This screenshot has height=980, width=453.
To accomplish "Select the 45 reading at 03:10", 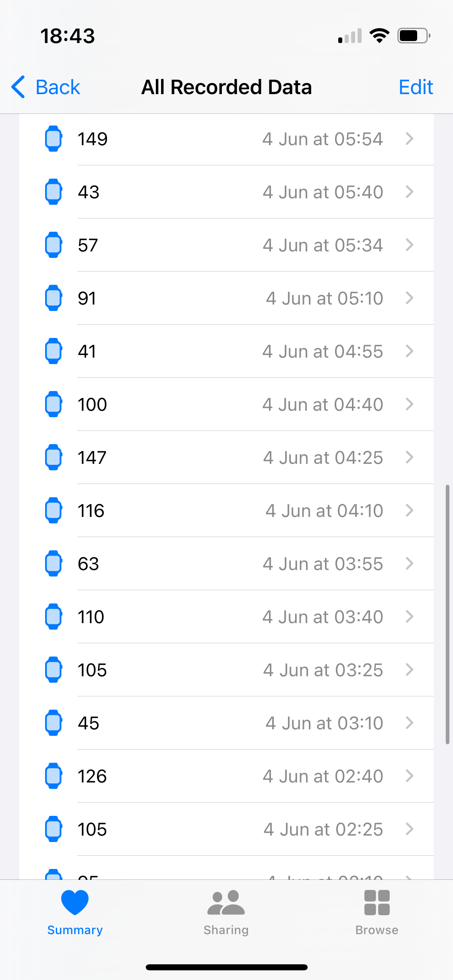I will [x=226, y=723].
